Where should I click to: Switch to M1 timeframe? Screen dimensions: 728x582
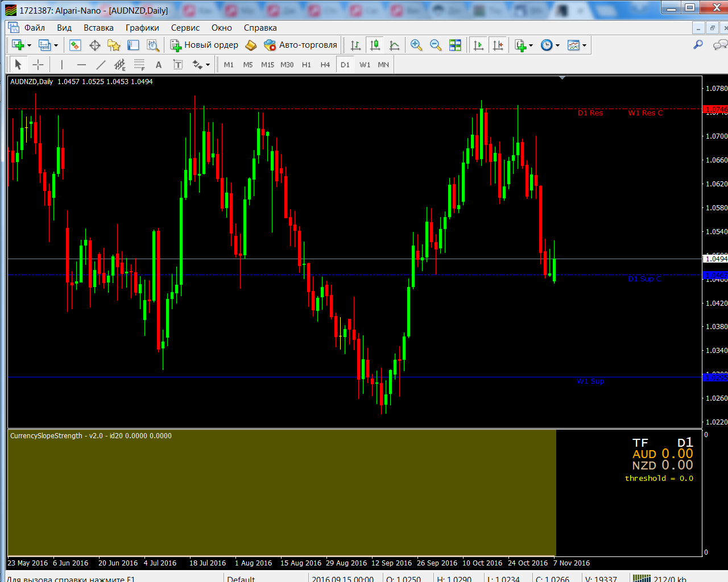(229, 65)
